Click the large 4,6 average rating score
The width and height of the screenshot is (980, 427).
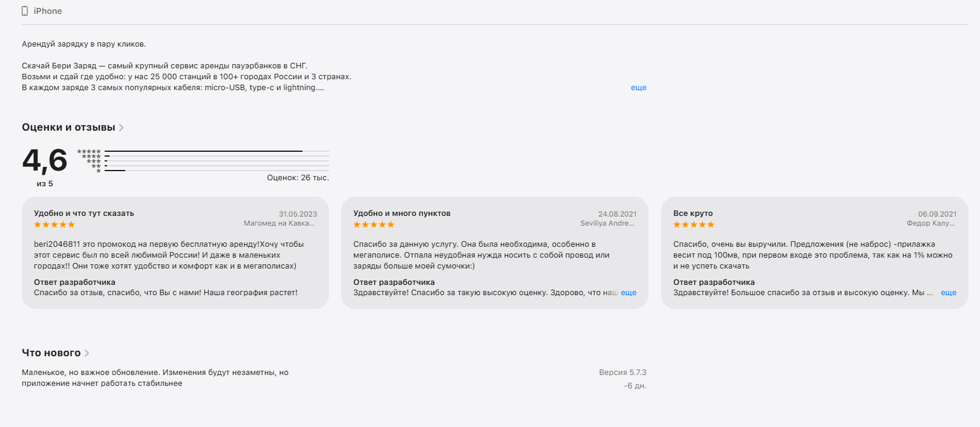click(45, 161)
